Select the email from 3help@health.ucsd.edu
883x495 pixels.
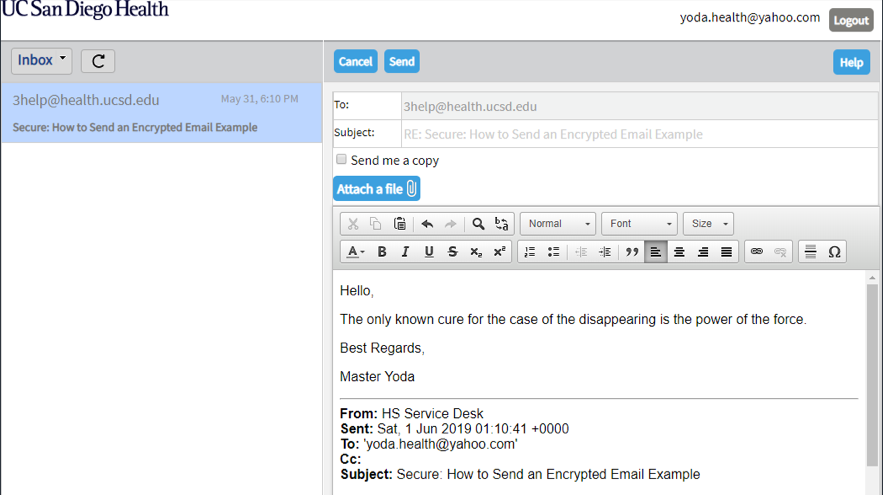click(160, 113)
